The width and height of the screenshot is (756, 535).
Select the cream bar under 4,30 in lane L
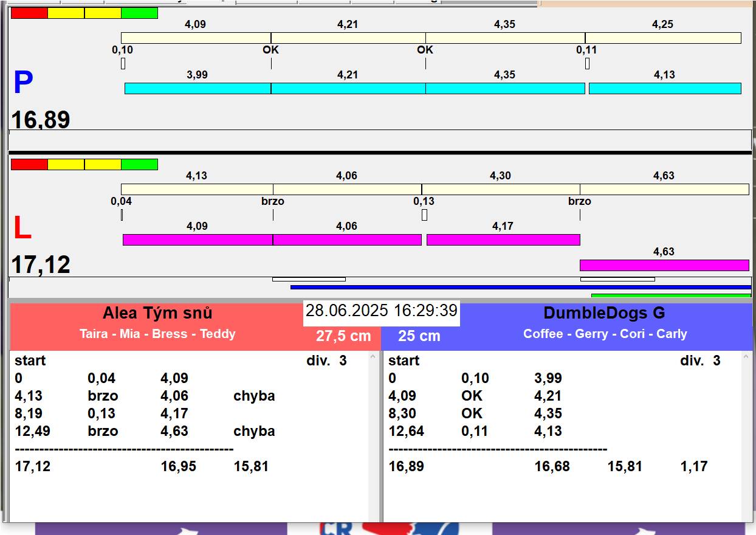(x=501, y=189)
